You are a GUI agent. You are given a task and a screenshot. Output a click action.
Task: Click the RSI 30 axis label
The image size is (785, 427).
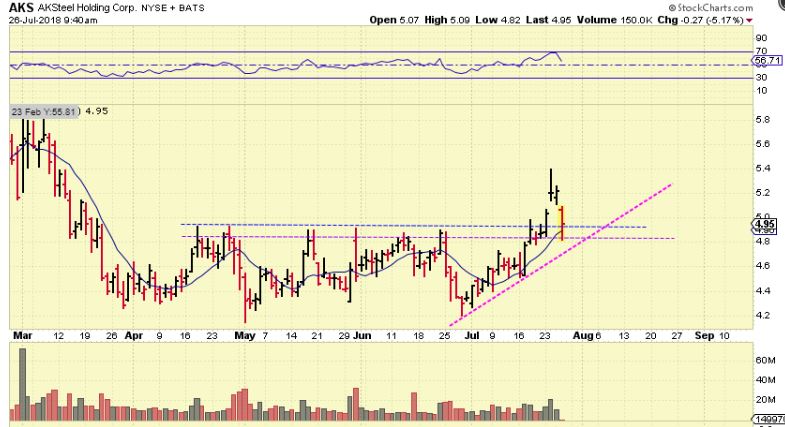click(761, 78)
